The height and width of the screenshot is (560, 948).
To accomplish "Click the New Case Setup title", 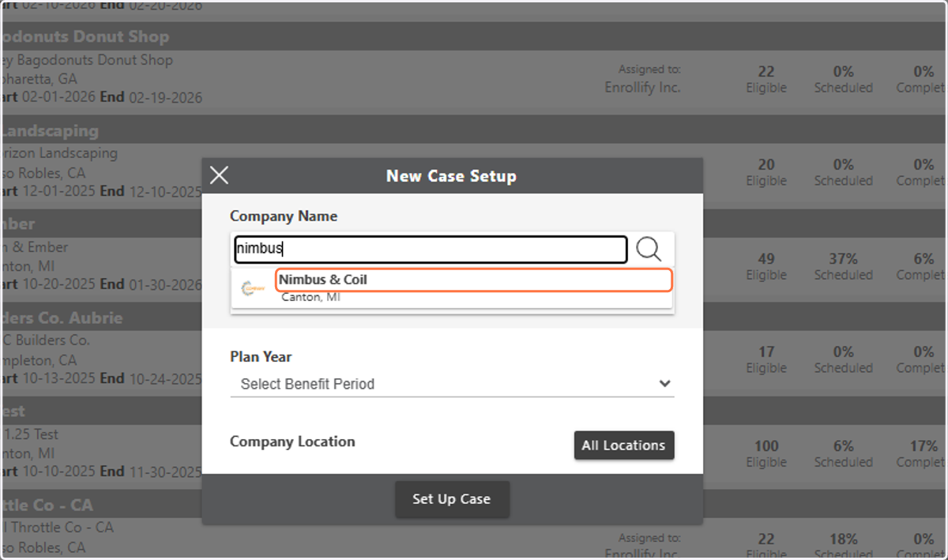I will [451, 176].
